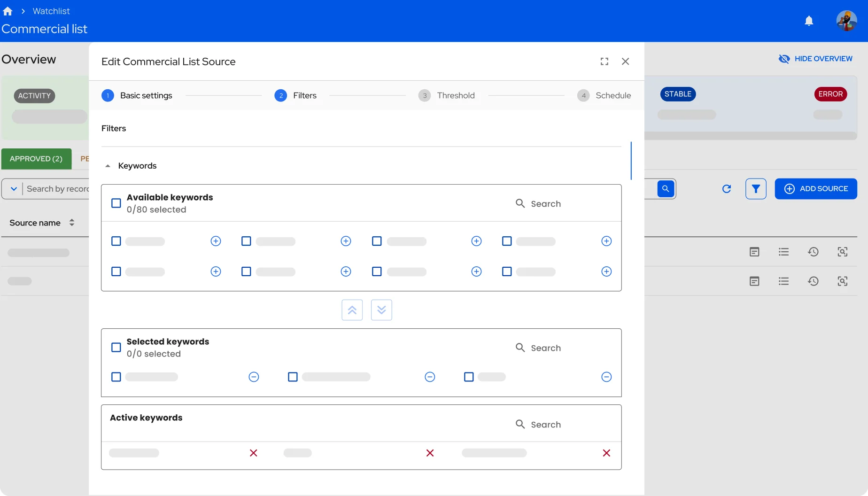Open the search type dropdown chevron
The image size is (868, 496).
pyautogui.click(x=14, y=189)
